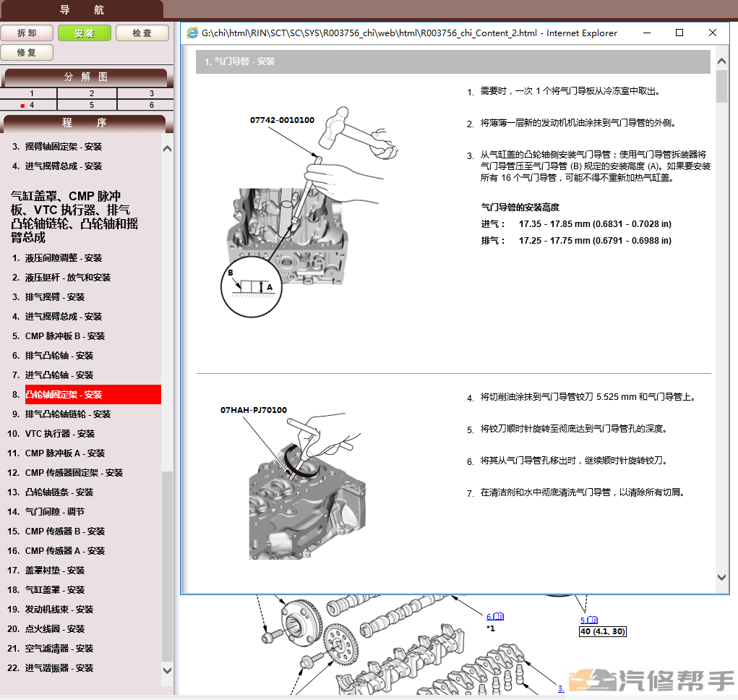Click diagram link number 5

click(x=589, y=620)
